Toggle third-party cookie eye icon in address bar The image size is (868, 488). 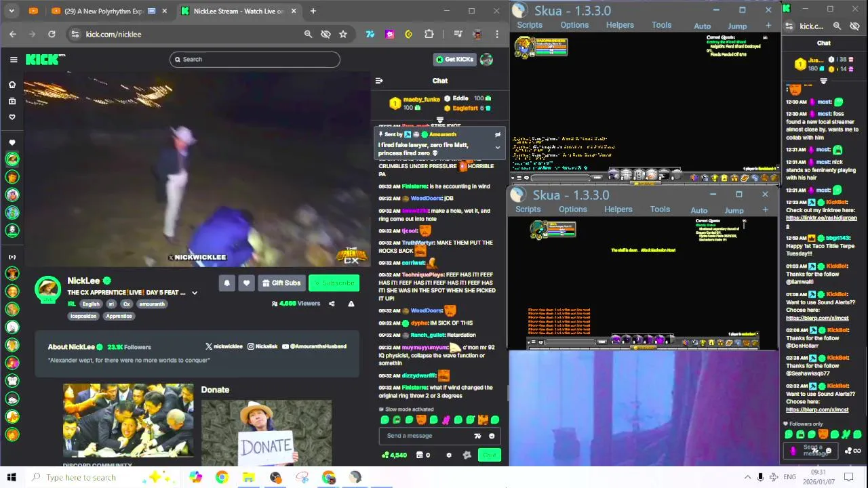pyautogui.click(x=325, y=34)
